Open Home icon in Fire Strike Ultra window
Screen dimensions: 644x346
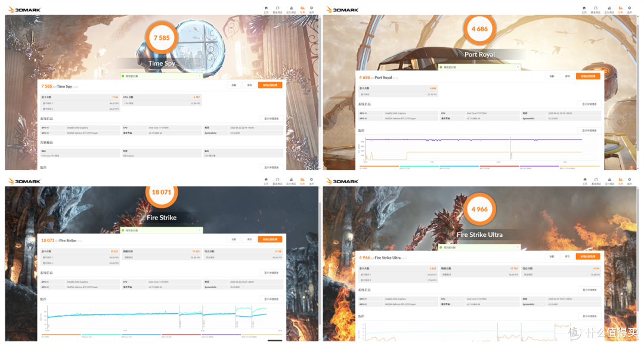[x=585, y=180]
